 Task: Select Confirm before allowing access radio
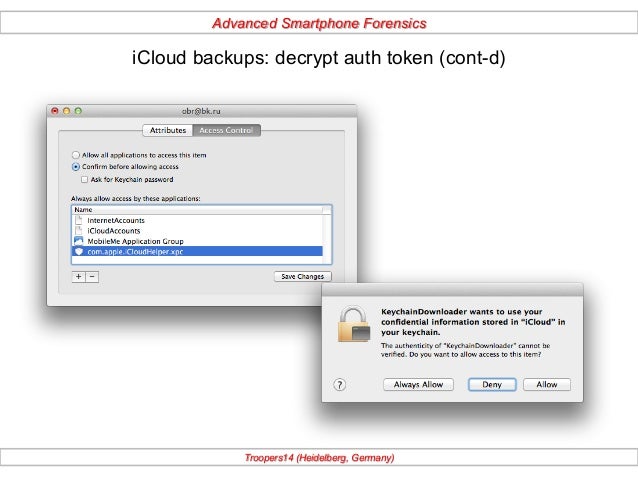coord(76,167)
